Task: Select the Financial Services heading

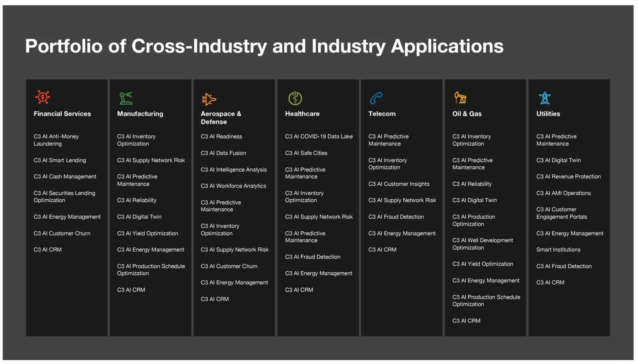Action: (x=62, y=114)
